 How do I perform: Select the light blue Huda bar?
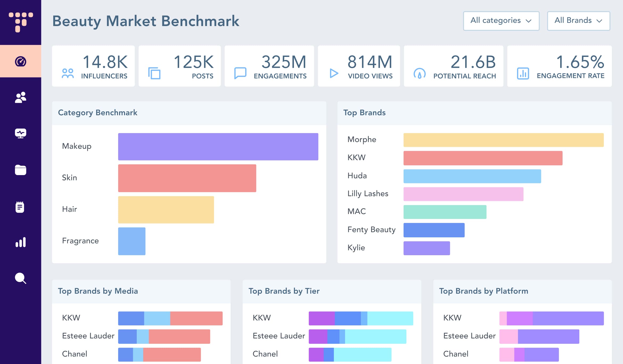(472, 176)
